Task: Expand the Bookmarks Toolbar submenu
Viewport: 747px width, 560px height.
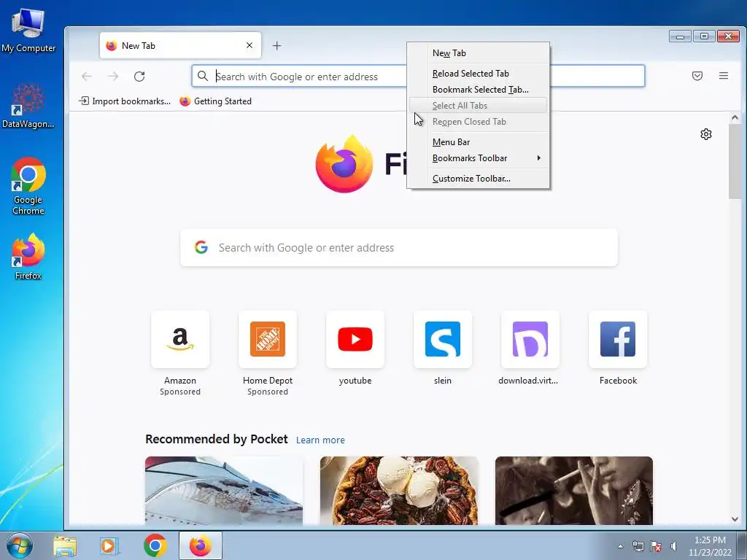Action: 478,158
